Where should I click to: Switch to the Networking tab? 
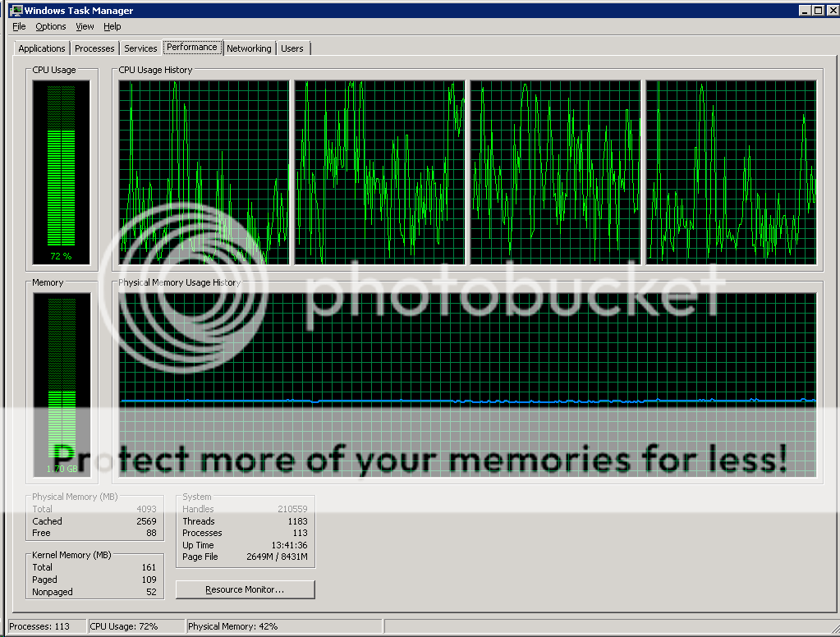click(249, 48)
